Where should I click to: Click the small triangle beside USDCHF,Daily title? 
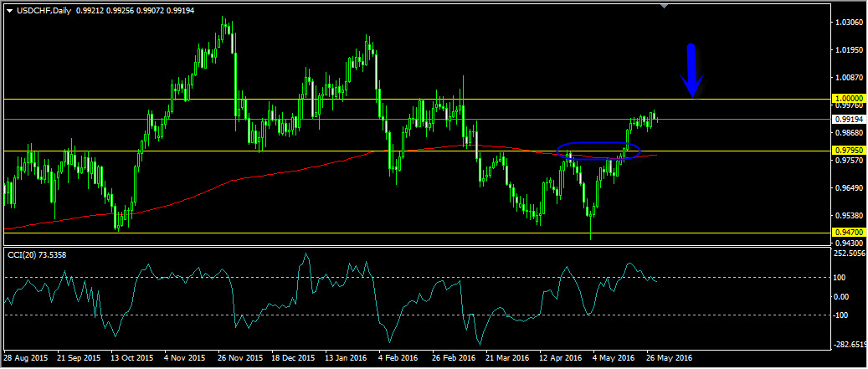9,10
